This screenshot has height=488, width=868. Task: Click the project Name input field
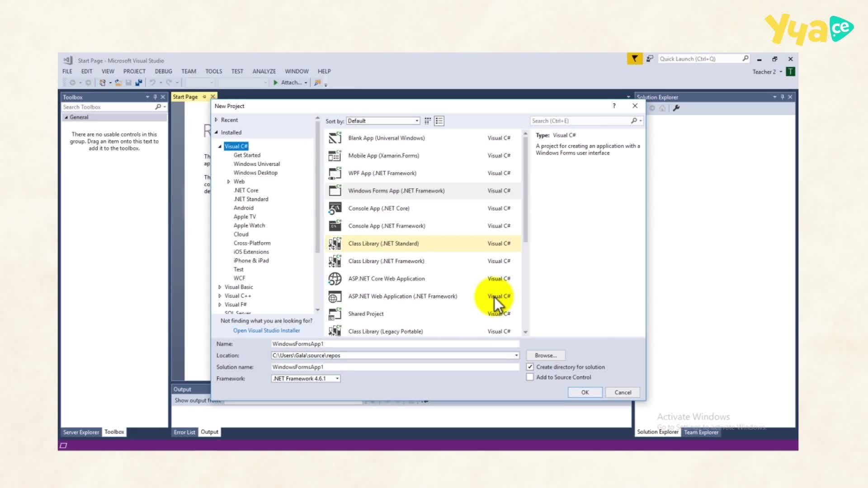(395, 344)
